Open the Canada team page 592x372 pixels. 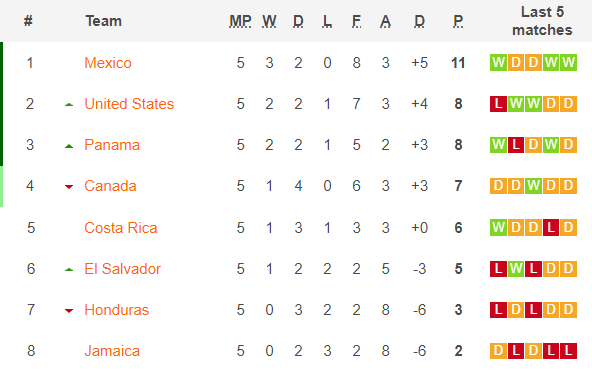point(110,186)
